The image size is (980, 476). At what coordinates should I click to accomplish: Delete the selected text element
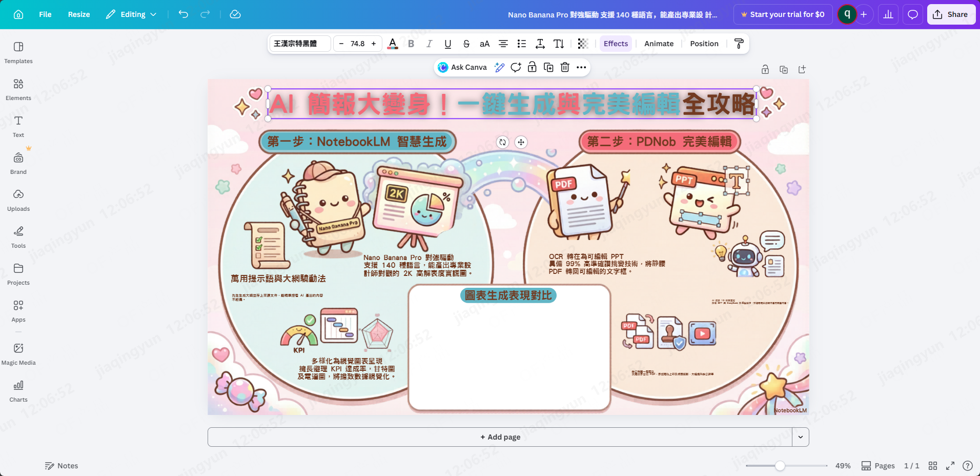point(564,67)
